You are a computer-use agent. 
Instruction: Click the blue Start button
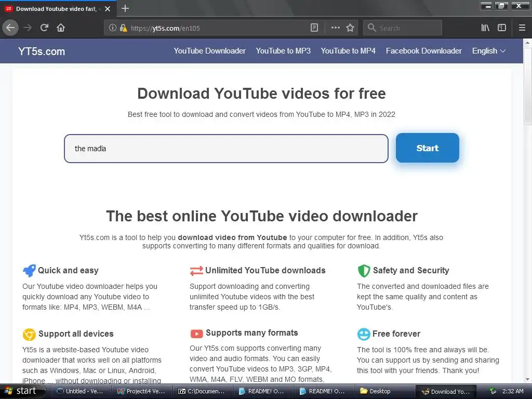click(x=428, y=148)
